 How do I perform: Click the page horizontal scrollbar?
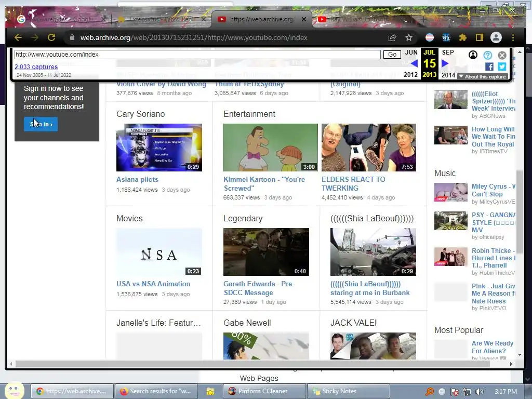[253, 364]
